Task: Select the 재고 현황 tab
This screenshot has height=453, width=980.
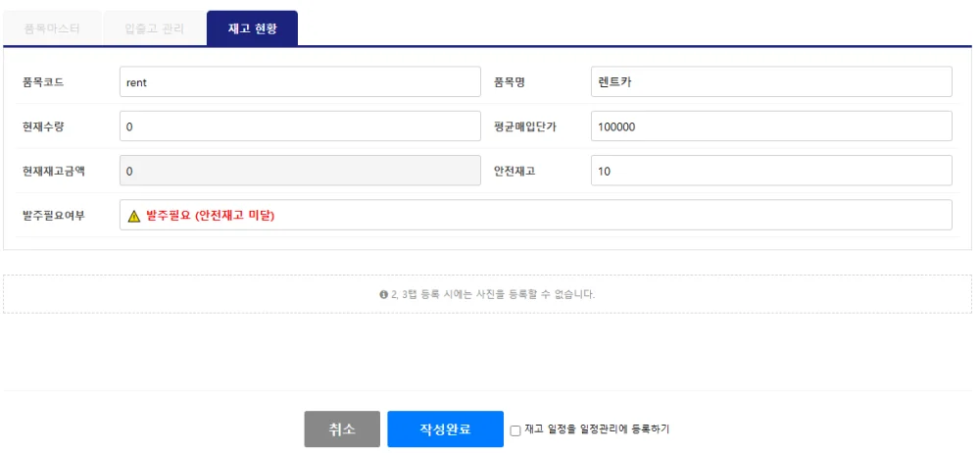Action: [x=253, y=28]
